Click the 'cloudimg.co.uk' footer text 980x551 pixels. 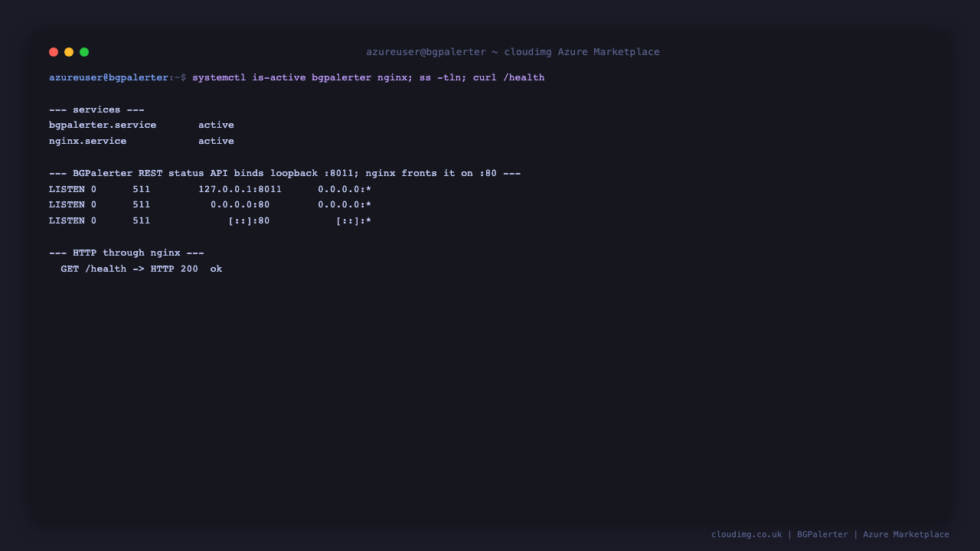pyautogui.click(x=746, y=535)
